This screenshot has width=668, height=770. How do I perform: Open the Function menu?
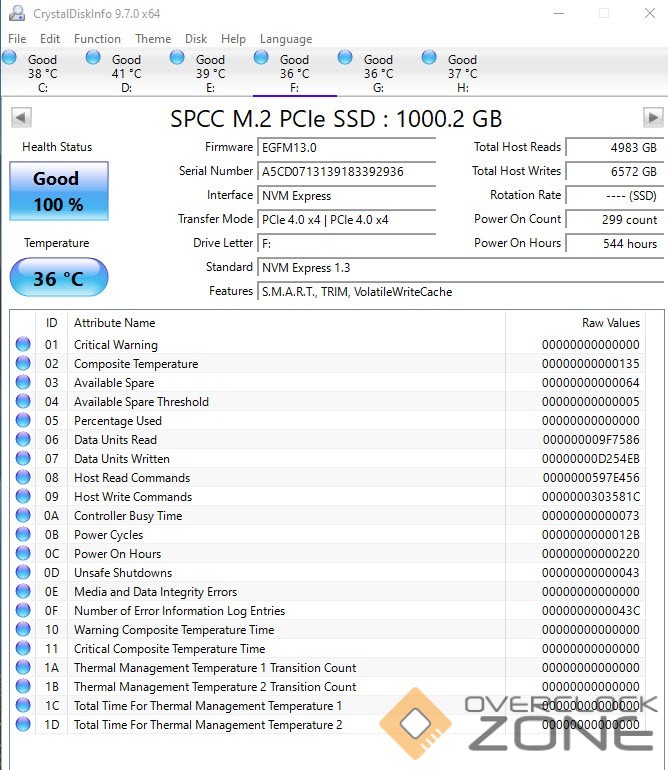pyautogui.click(x=97, y=39)
